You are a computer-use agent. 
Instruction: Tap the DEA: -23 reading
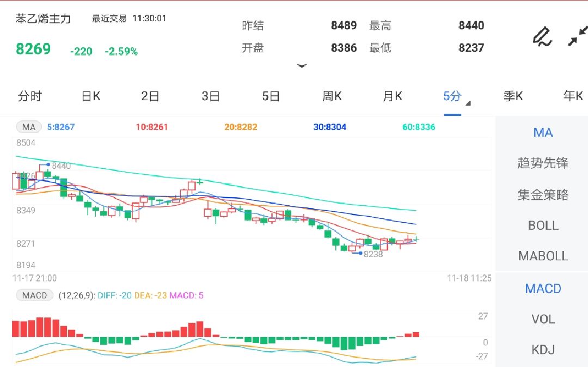click(150, 296)
